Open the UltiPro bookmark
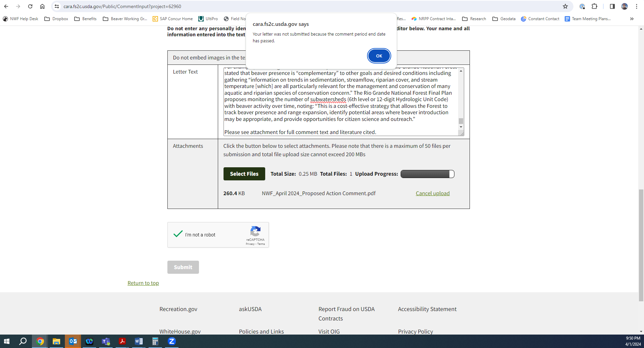 pyautogui.click(x=208, y=19)
